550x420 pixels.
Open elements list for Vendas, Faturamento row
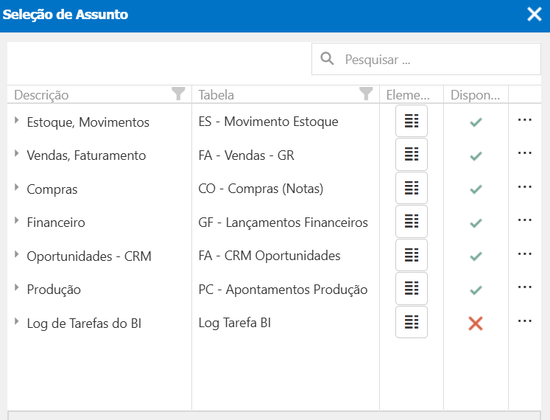411,154
